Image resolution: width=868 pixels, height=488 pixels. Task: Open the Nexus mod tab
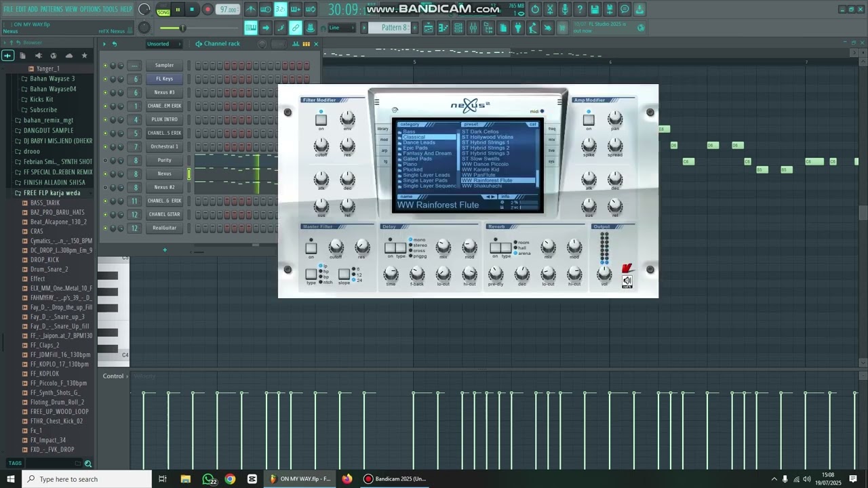[x=383, y=140]
